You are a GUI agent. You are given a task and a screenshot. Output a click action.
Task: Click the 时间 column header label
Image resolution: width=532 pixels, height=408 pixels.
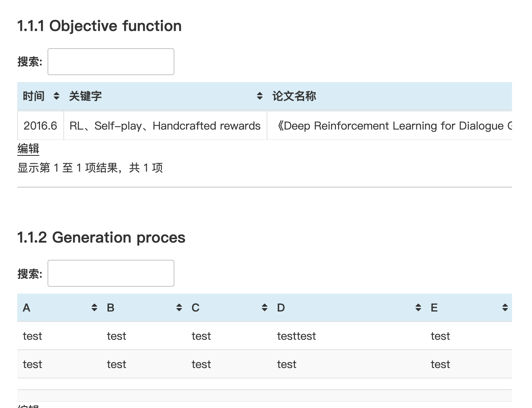(34, 96)
